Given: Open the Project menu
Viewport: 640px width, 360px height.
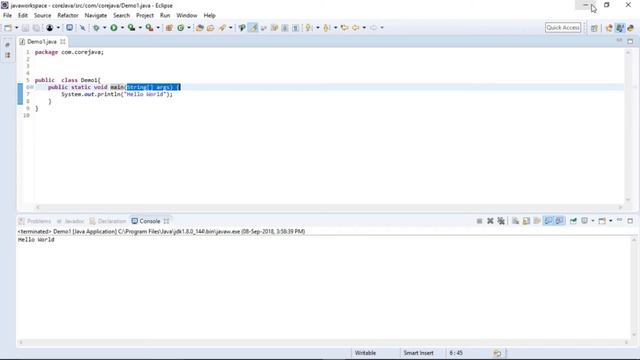Looking at the screenshot, I should point(145,16).
